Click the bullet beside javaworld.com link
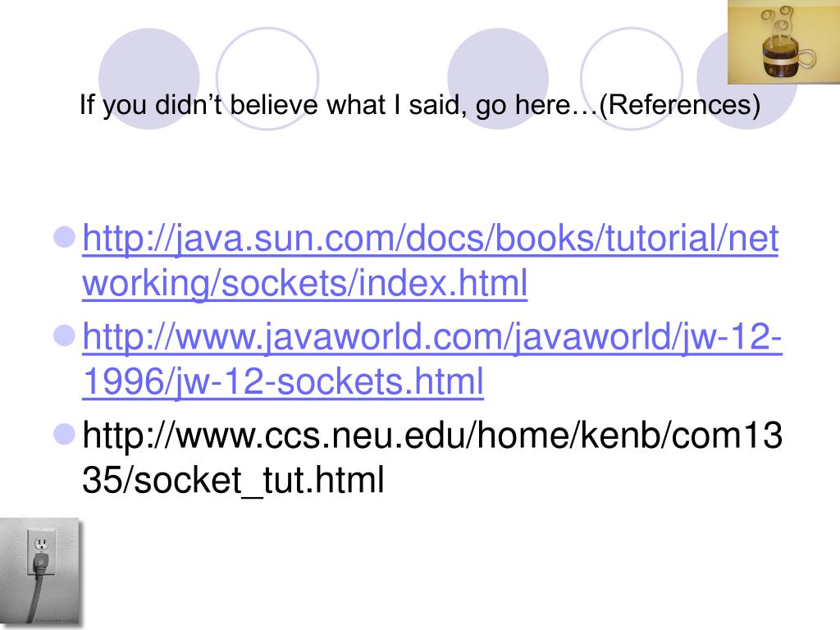Screen dimensions: 840x630 coord(65,336)
